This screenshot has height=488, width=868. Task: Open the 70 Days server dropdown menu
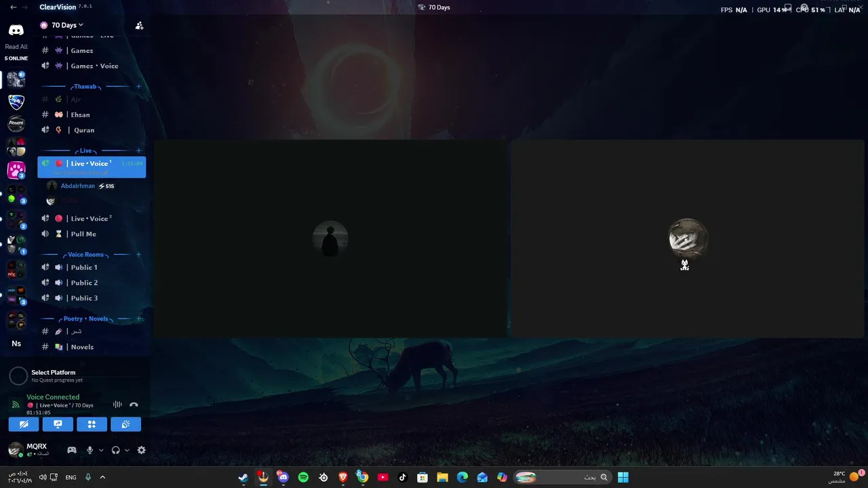coord(67,25)
